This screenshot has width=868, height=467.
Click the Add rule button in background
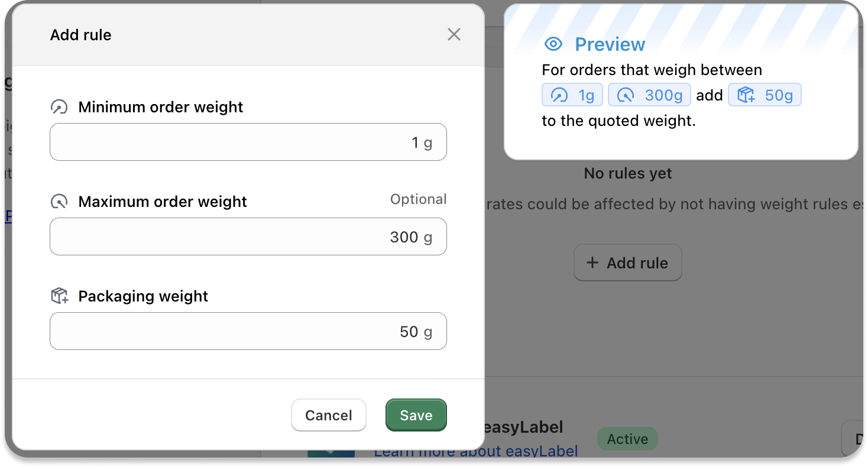pyautogui.click(x=628, y=263)
